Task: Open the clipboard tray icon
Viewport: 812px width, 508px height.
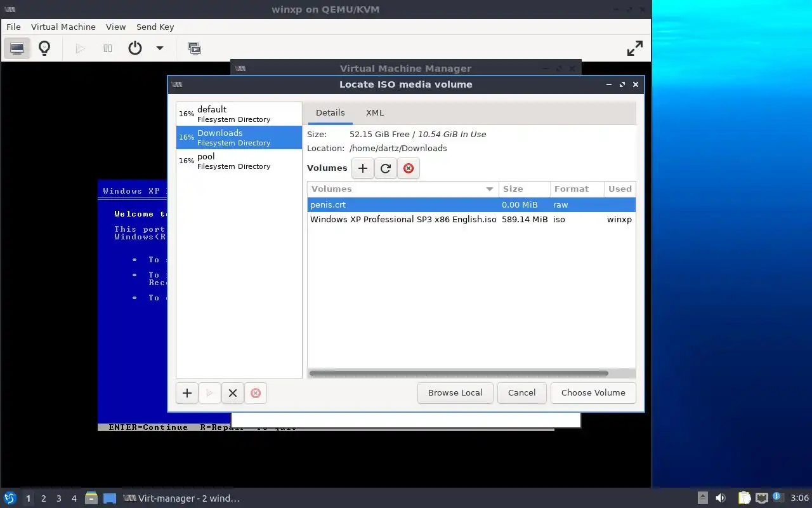Action: [744, 498]
